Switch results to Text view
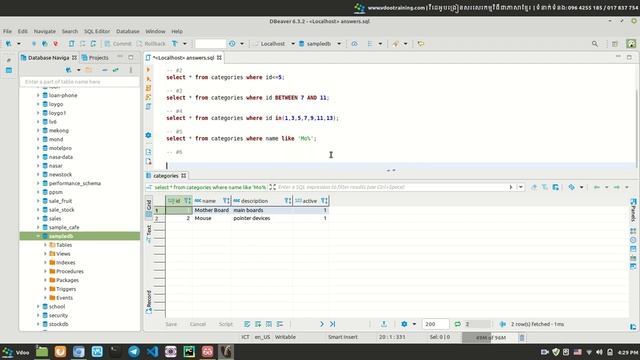The height and width of the screenshot is (360, 640). pos(149,233)
